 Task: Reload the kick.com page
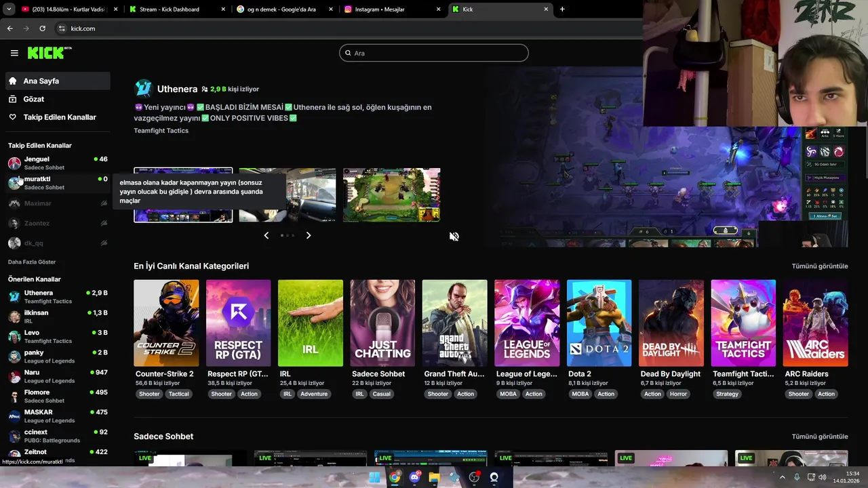(x=42, y=28)
